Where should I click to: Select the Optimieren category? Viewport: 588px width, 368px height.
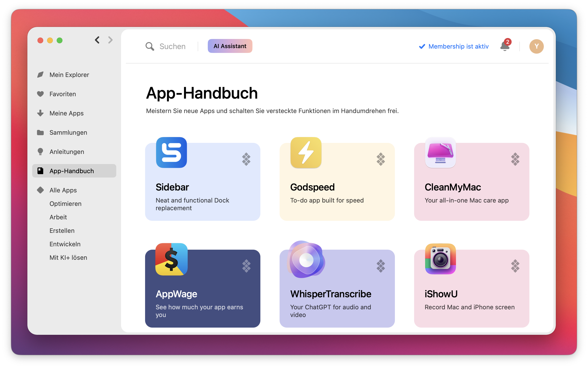click(x=65, y=204)
